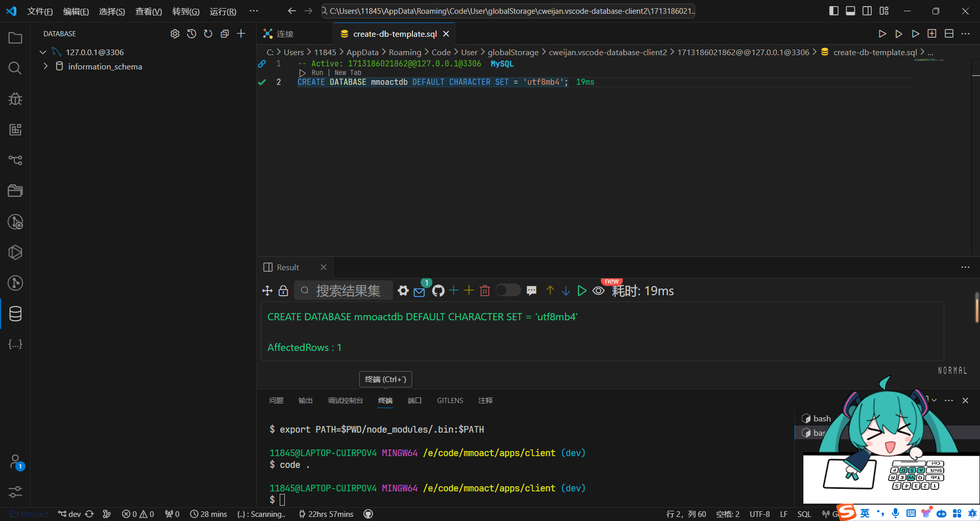Screen dimensions: 980x521
Task: Open the Search view in the activity bar
Action: coord(15,68)
